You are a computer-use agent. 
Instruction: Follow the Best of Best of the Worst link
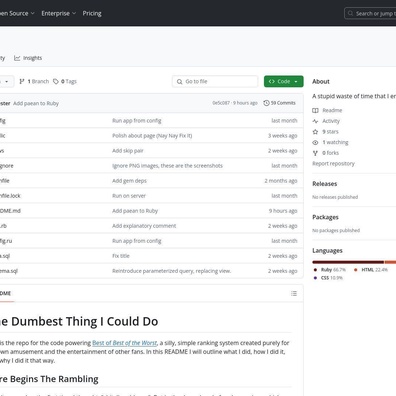[x=124, y=343]
